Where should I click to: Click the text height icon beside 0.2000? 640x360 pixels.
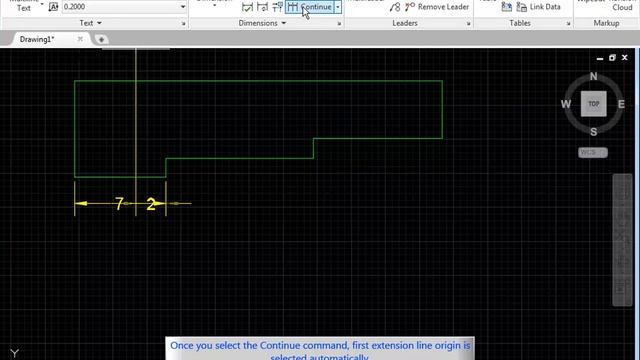[53, 7]
